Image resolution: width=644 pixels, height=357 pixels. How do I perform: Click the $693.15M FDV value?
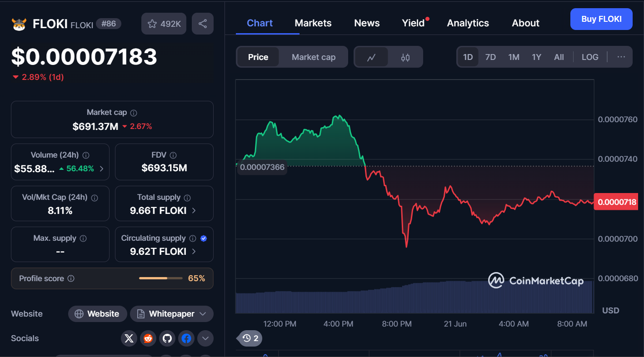pyautogui.click(x=165, y=168)
